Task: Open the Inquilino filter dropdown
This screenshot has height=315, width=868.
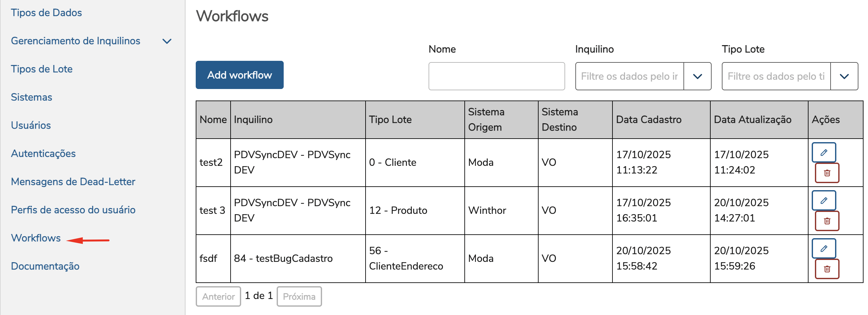Action: coord(697,76)
